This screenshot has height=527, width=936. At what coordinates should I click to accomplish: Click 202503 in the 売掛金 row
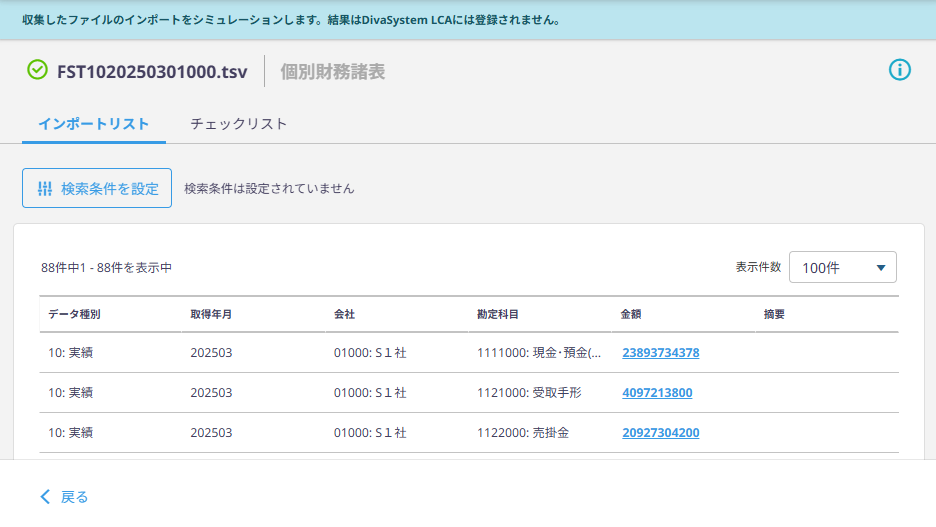(211, 433)
